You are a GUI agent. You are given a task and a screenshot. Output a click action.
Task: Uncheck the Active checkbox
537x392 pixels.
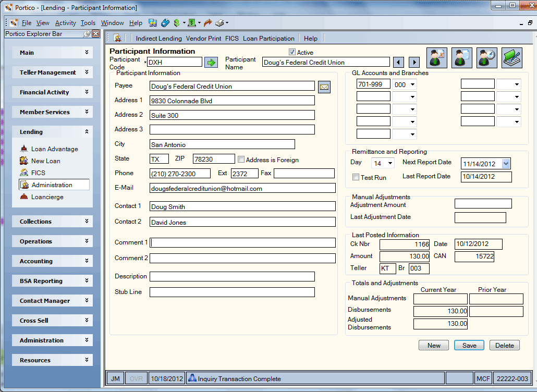(292, 52)
